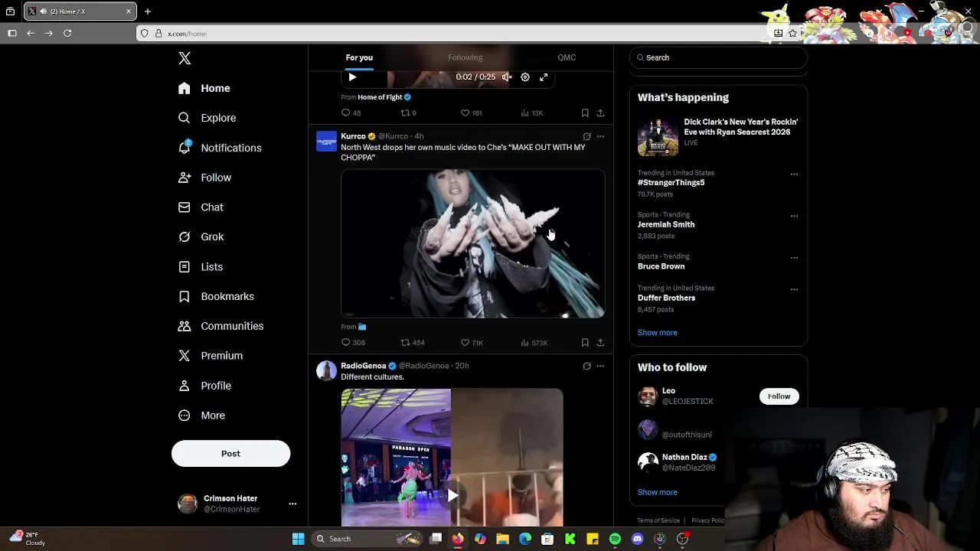The height and width of the screenshot is (551, 980).
Task: Reply to the Kurrco post
Action: point(353,343)
